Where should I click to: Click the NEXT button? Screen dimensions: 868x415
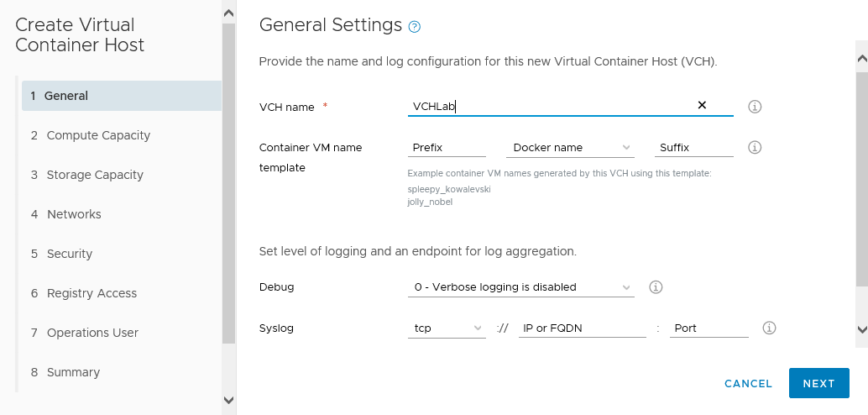coord(818,383)
